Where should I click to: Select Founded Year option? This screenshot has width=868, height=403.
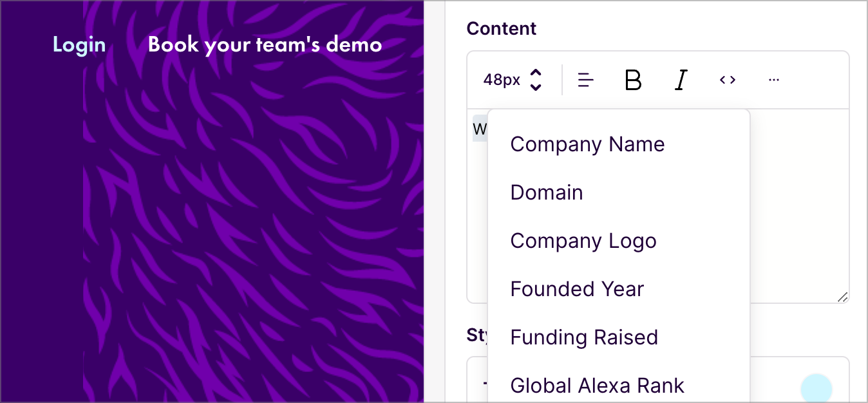point(577,289)
